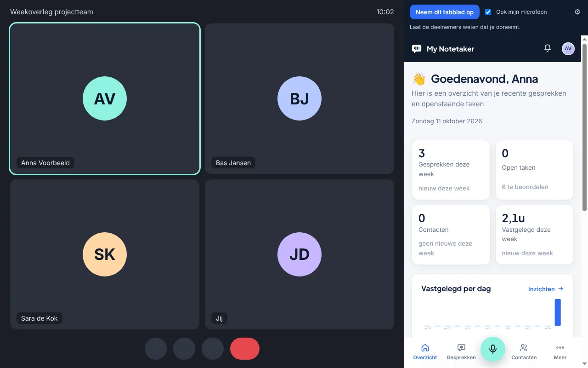Click the first gray call control button
588x368 pixels.
coord(156,349)
